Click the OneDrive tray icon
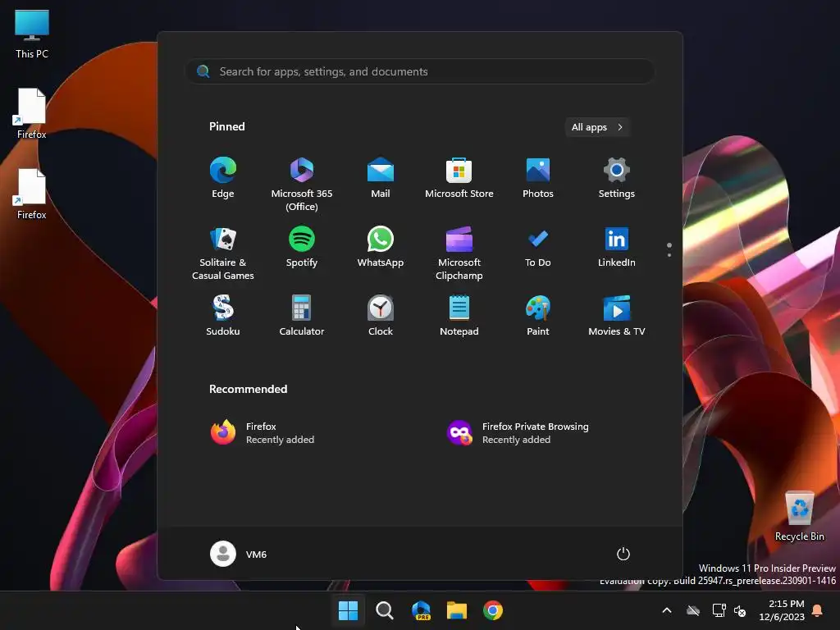Screen dimensions: 840x630 pos(693,610)
